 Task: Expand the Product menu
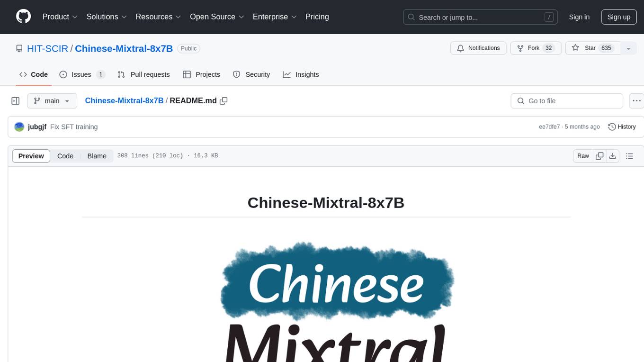[60, 17]
